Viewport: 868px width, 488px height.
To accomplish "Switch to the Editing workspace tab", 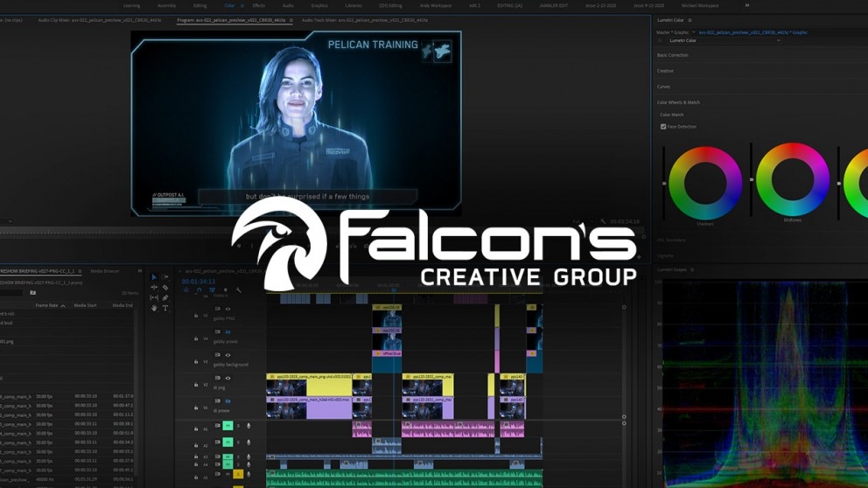I will [x=199, y=5].
